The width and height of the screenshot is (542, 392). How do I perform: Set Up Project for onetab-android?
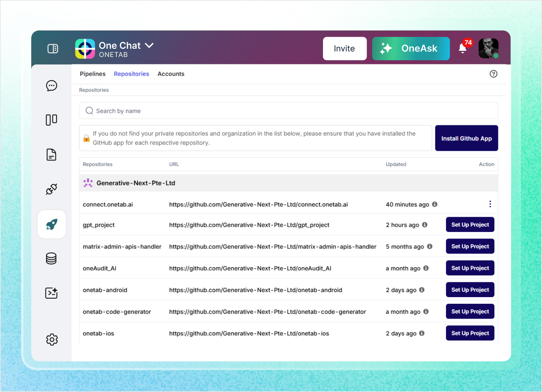470,290
